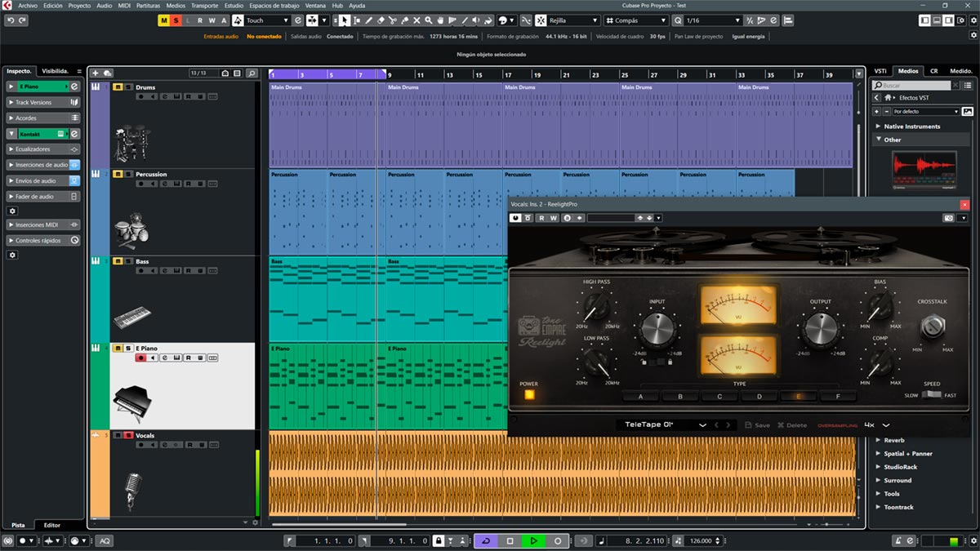Click the Toontrack category row

[x=921, y=507]
